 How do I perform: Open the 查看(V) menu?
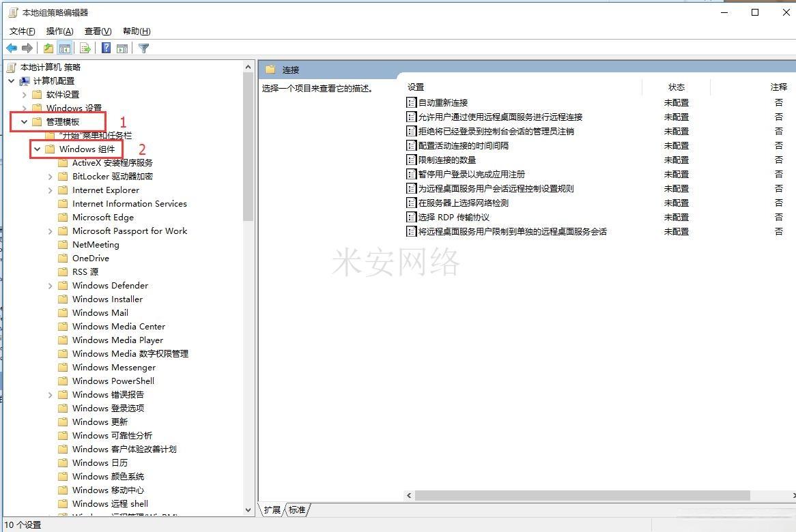(x=98, y=31)
